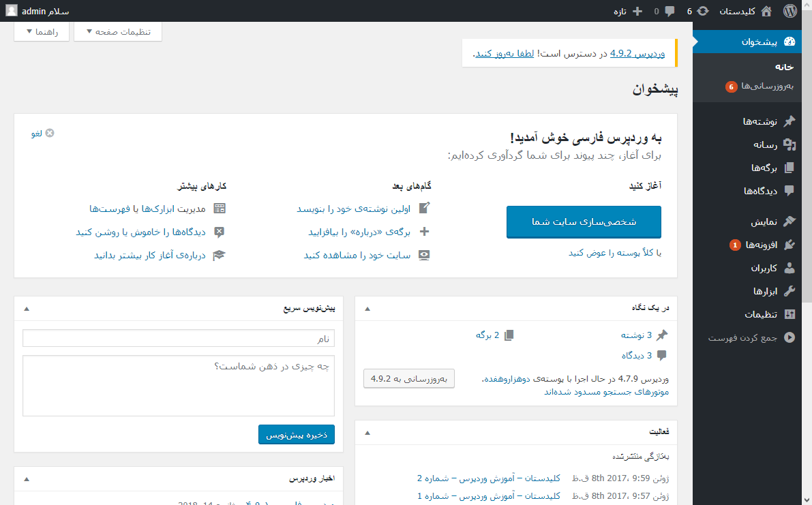Click the graduation cap icon beside درباره‌ی آغاز

(220, 255)
